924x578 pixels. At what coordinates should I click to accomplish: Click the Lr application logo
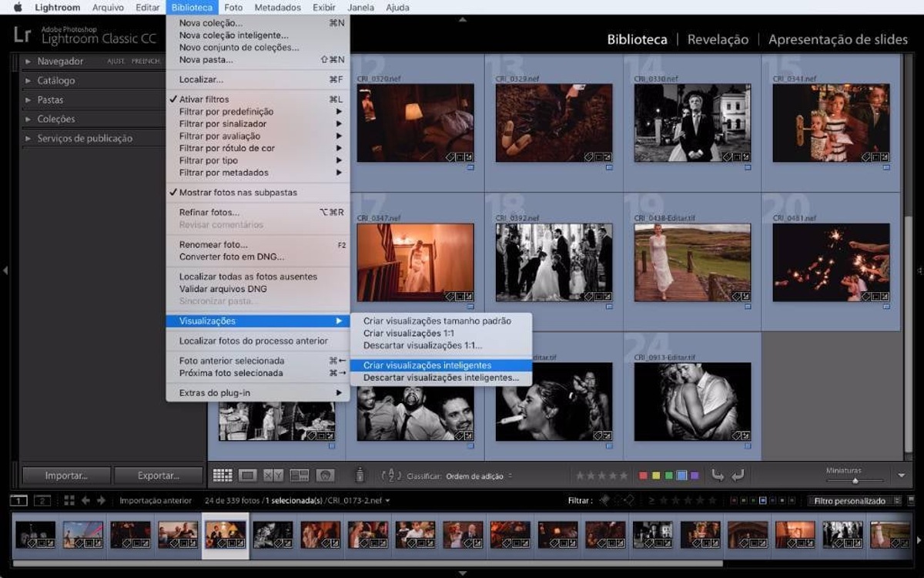(x=22, y=35)
